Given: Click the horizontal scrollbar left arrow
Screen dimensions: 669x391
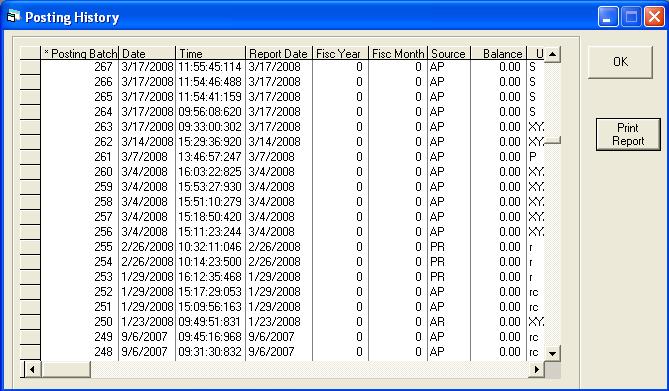Looking at the screenshot, I should [x=32, y=369].
